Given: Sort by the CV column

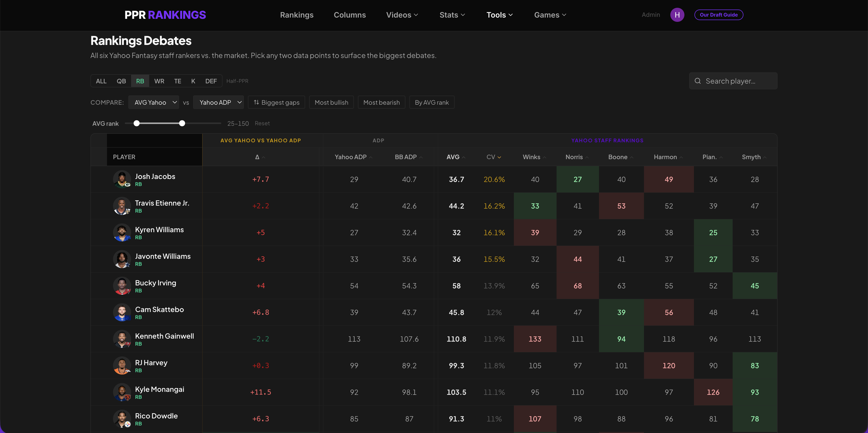Looking at the screenshot, I should click(494, 157).
